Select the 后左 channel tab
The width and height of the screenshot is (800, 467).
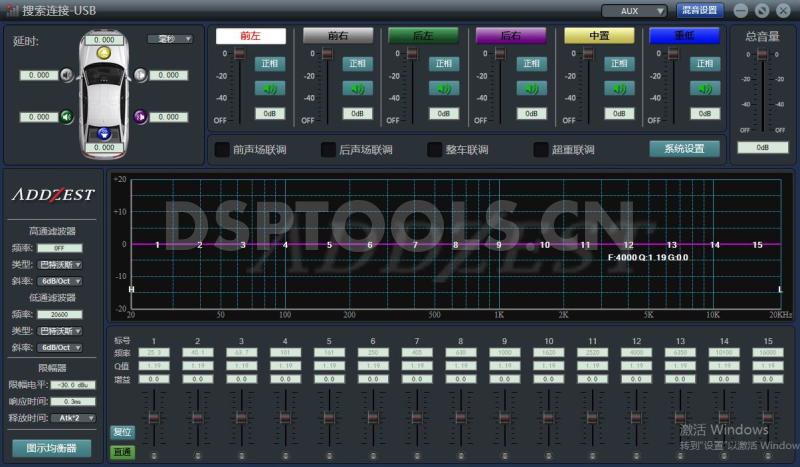[x=422, y=35]
